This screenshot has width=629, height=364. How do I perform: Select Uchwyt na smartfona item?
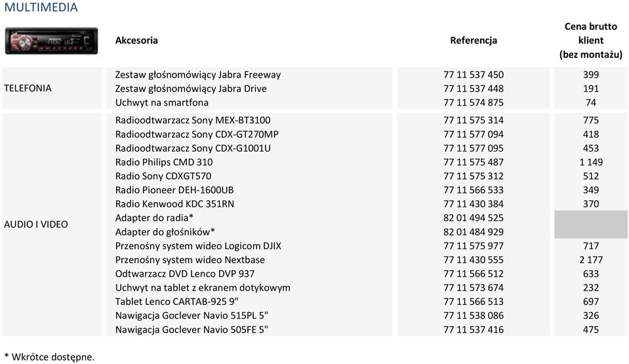point(161,103)
